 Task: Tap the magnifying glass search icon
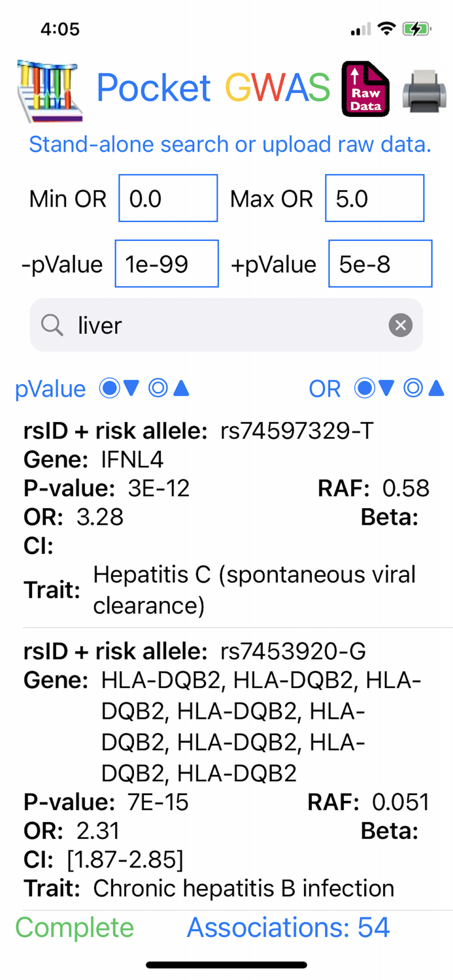point(52,325)
